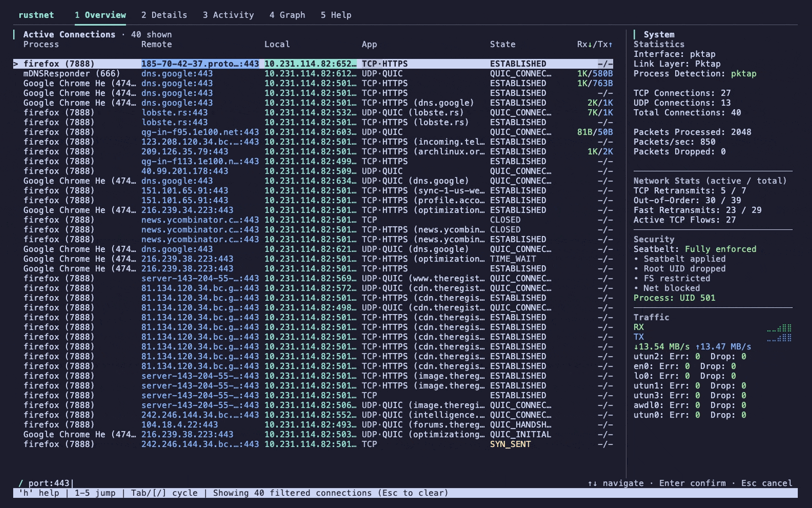The width and height of the screenshot is (812, 508).
Task: Click the Fast Retransmits: 23 / 29 stat
Action: (x=697, y=210)
